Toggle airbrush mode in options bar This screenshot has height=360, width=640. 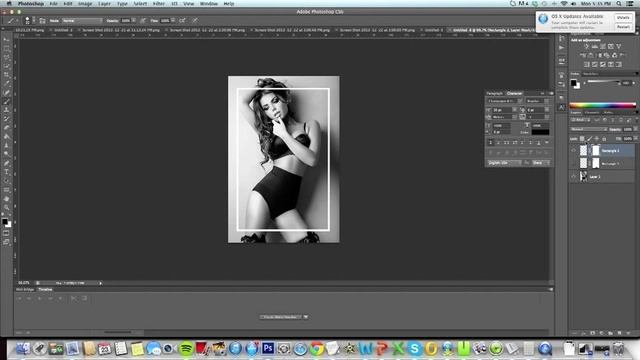182,20
